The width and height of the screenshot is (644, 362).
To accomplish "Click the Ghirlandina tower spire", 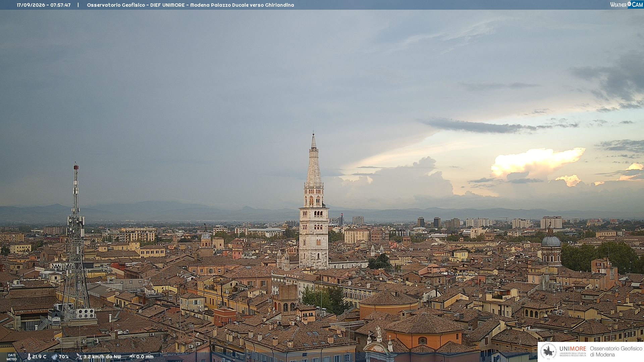I will [314, 160].
